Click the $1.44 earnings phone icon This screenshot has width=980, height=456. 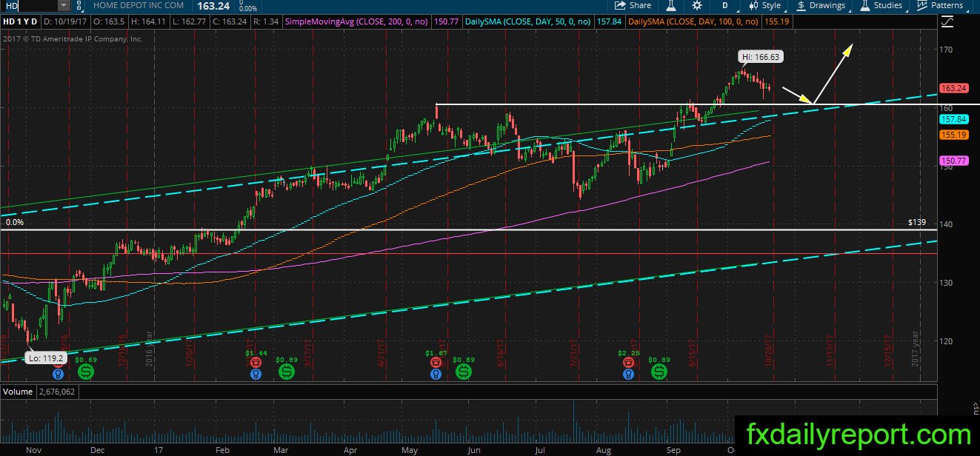(x=256, y=362)
